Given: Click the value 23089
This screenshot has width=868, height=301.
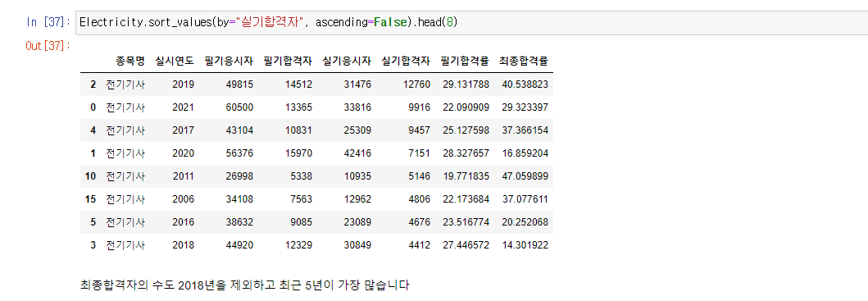Looking at the screenshot, I should coord(357,222).
